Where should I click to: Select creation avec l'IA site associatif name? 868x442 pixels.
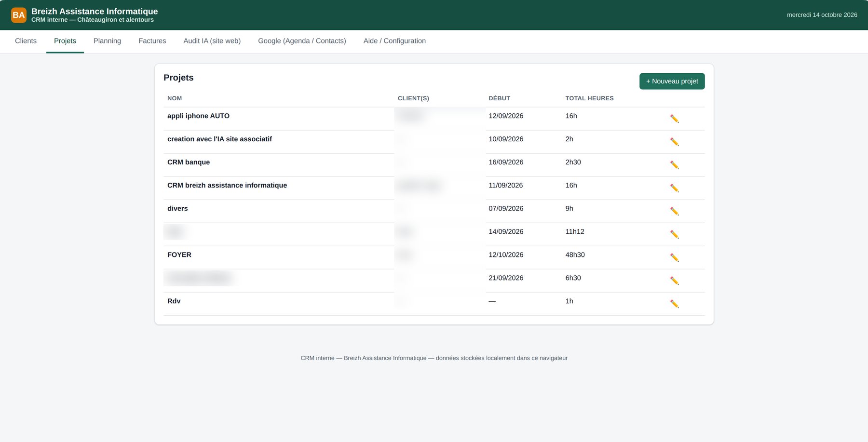coord(219,139)
